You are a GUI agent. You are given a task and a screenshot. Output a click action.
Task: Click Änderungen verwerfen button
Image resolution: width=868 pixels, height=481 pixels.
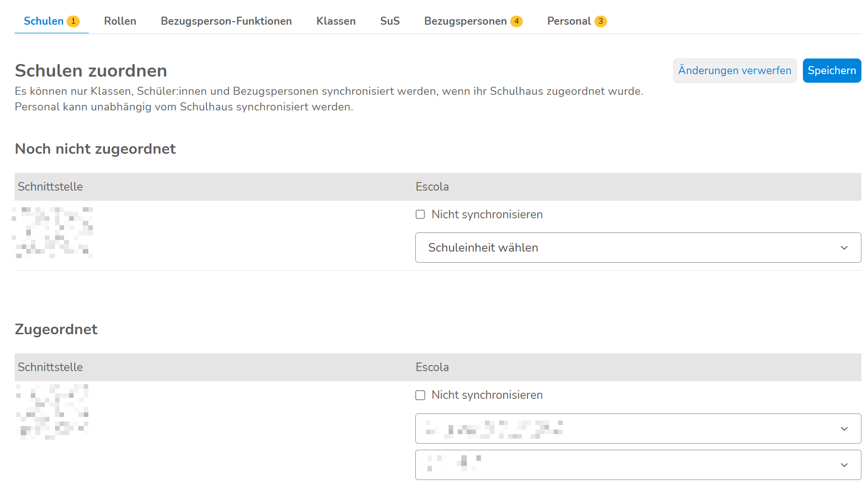[735, 71]
